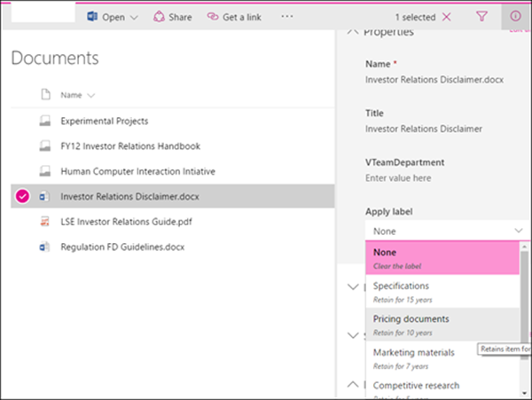532x400 pixels.
Task: Click the Share icon in toolbar
Action: point(160,17)
